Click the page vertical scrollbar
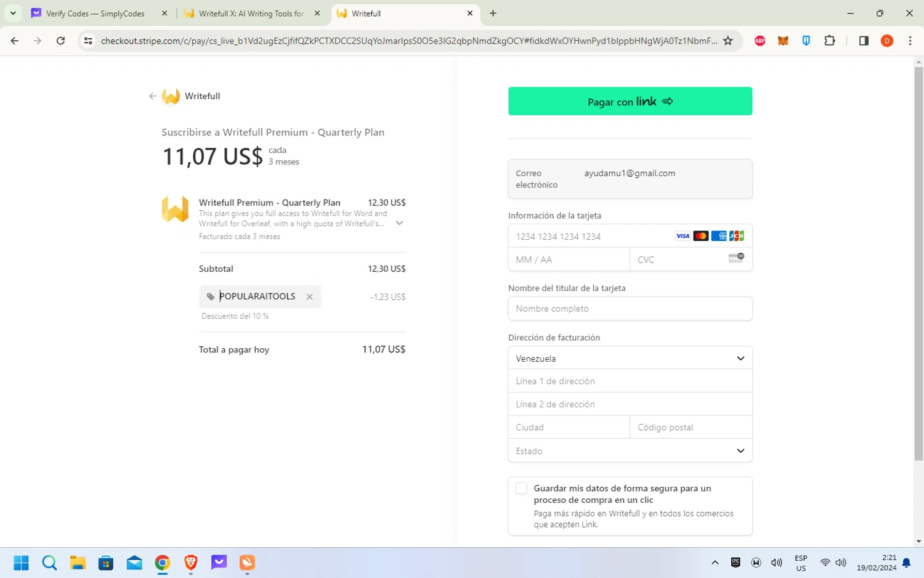This screenshot has width=924, height=578. [918, 264]
